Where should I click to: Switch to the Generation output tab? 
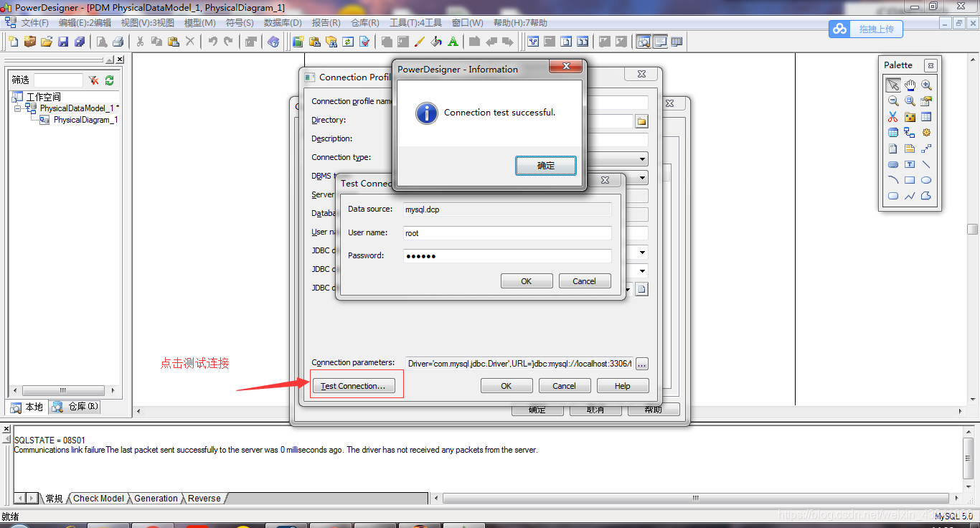(156, 499)
